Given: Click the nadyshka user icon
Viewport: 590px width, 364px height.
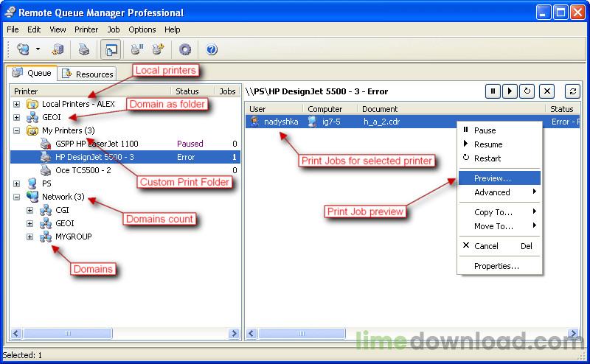Looking at the screenshot, I should [x=254, y=122].
